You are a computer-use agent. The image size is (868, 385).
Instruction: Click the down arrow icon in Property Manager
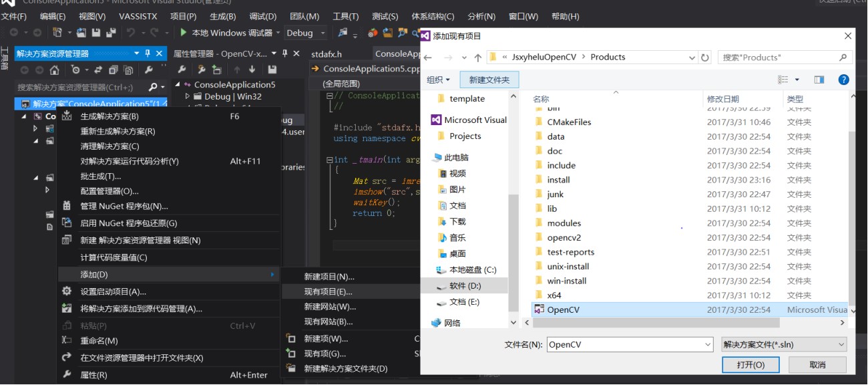[x=252, y=70]
